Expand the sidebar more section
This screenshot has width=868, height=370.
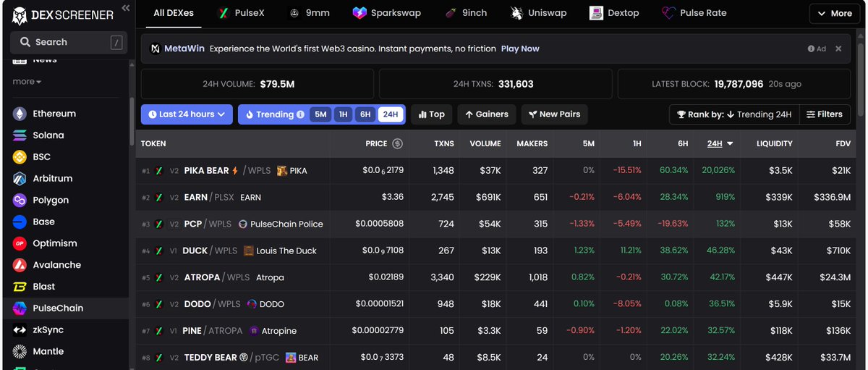tap(27, 82)
